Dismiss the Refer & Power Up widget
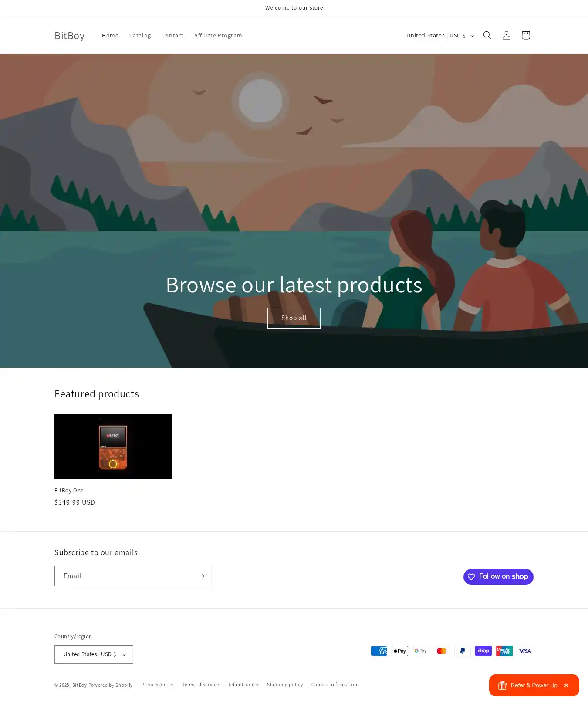The width and height of the screenshot is (588, 705). 566,685
